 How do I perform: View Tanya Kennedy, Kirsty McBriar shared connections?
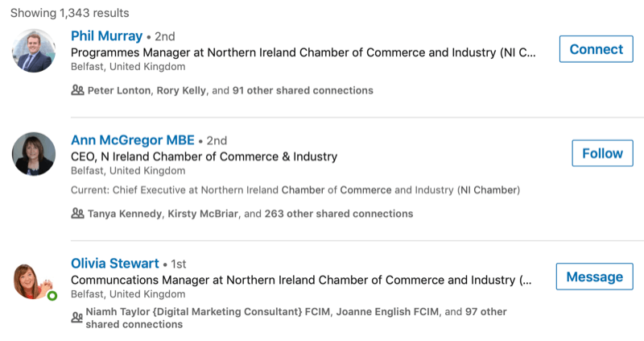(250, 214)
